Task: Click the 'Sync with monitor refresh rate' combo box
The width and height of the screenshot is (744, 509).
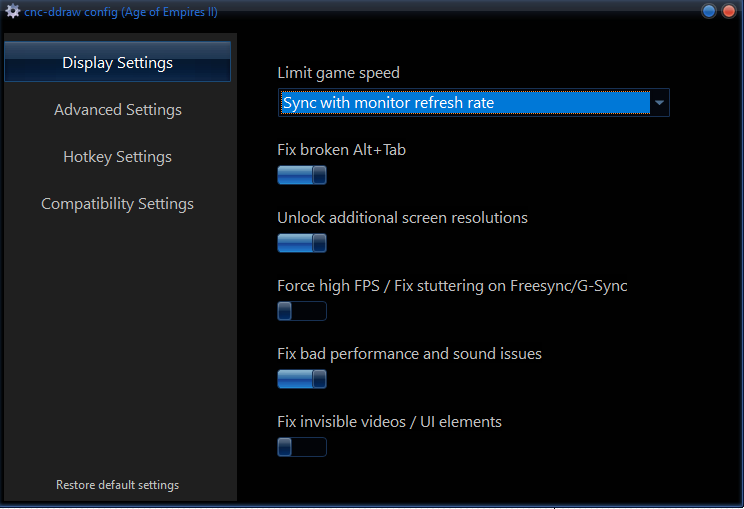Action: 464,103
